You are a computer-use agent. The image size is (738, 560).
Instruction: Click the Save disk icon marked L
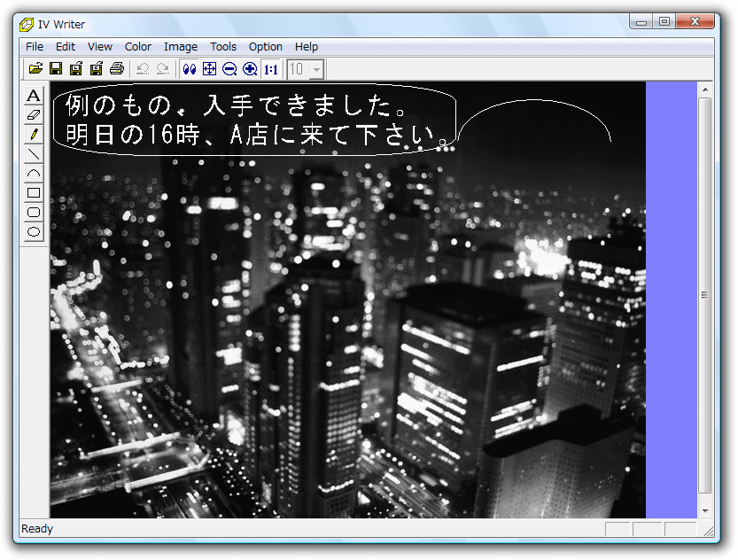76,69
